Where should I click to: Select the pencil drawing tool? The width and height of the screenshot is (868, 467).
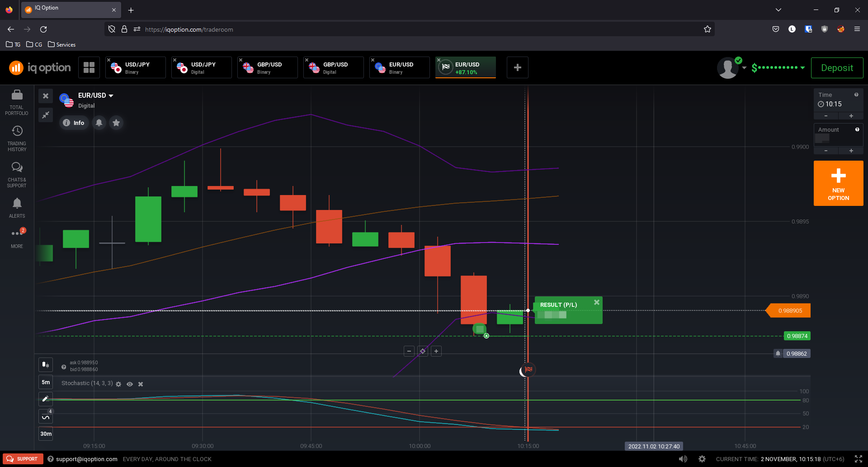click(46, 399)
